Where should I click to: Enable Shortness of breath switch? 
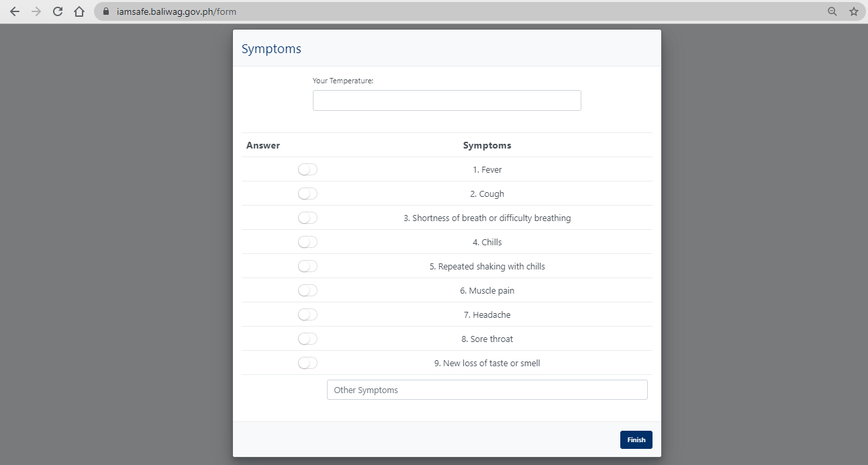(307, 218)
